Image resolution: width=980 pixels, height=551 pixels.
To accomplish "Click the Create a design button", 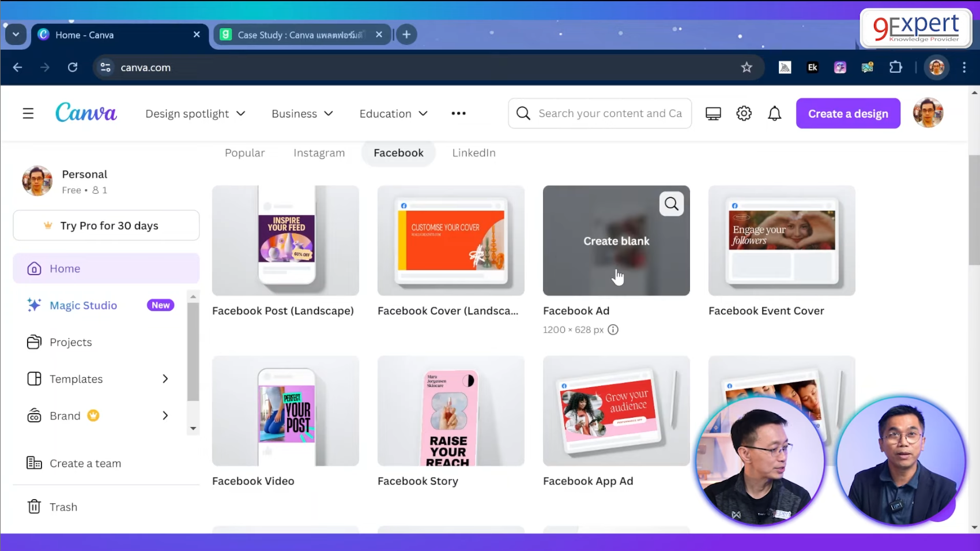I will tap(847, 113).
